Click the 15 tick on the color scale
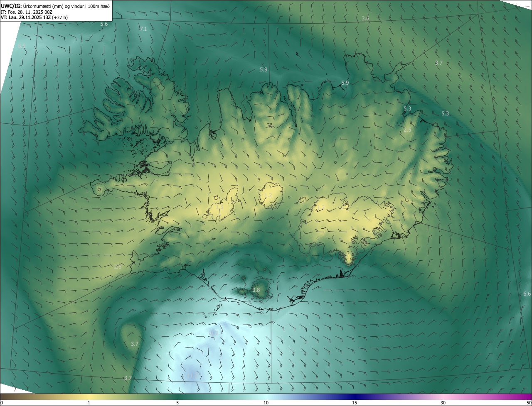Screen dimensions: 532x406 click(x=355, y=403)
